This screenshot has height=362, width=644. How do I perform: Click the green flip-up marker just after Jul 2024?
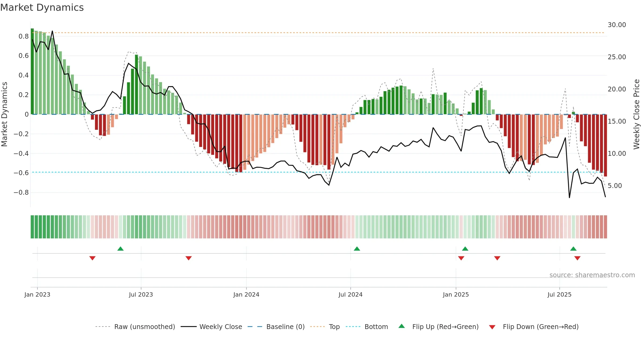pos(357,249)
